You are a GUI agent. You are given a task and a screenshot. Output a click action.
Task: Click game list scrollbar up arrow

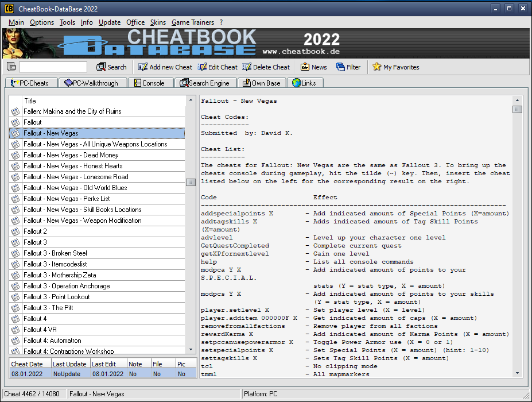point(191,100)
